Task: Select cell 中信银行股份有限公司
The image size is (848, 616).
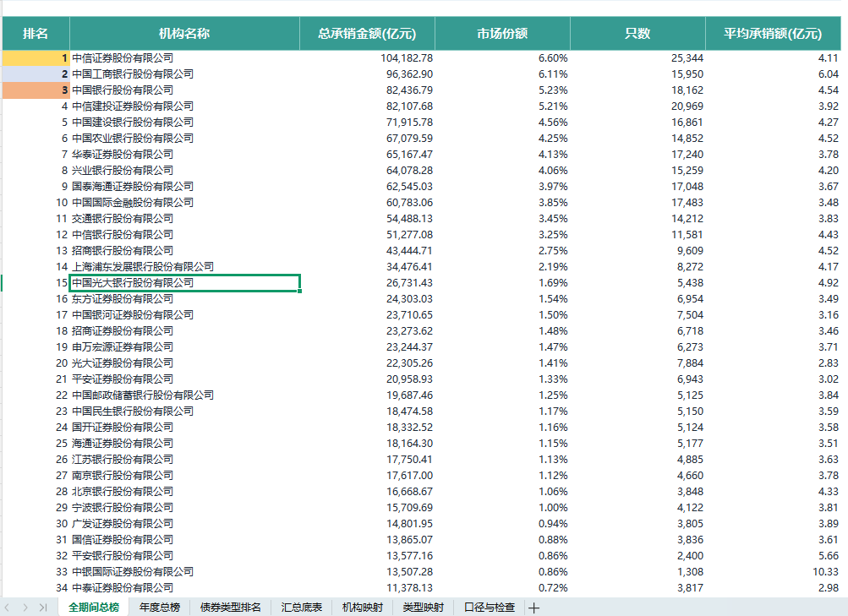Action: (x=184, y=235)
